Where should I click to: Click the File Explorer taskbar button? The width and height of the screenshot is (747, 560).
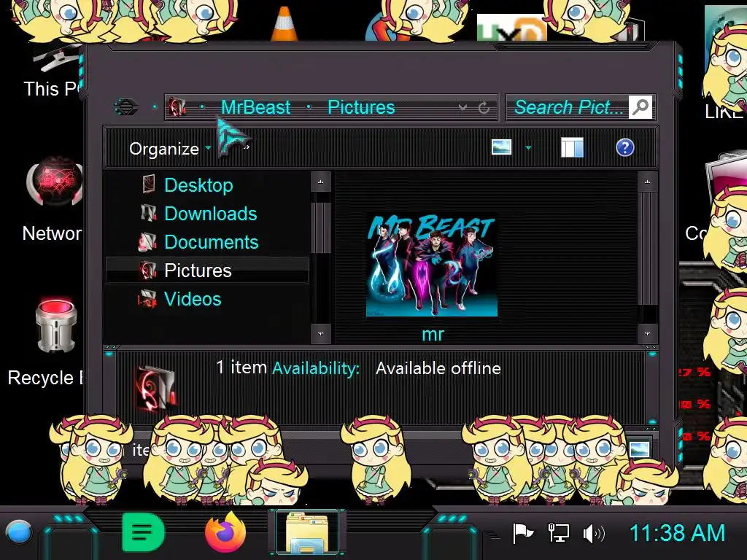coord(308,533)
